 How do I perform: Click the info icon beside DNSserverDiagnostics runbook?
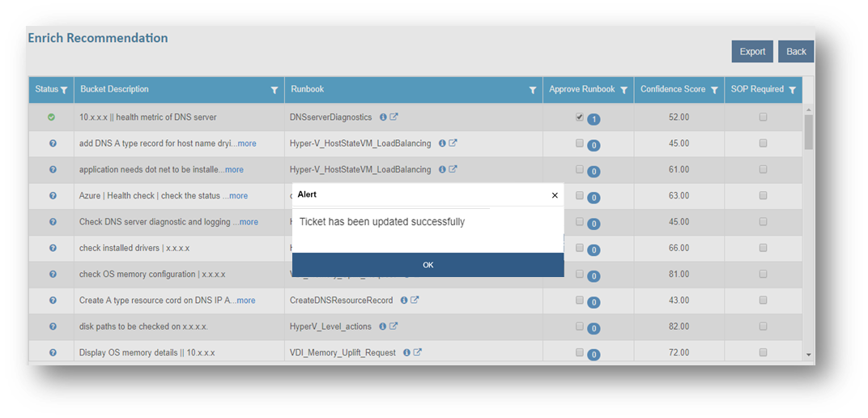click(383, 117)
